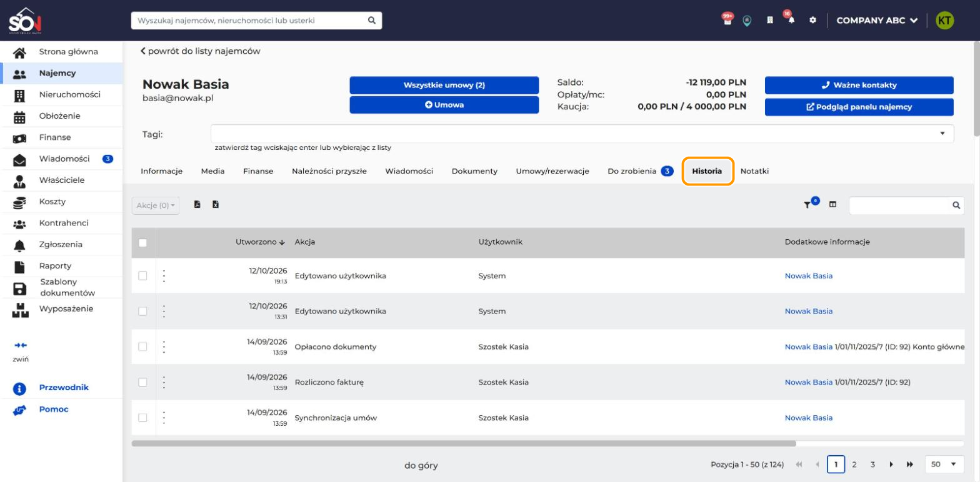Open the settings gear in top bar
This screenshot has height=482, width=980.
(x=813, y=20)
